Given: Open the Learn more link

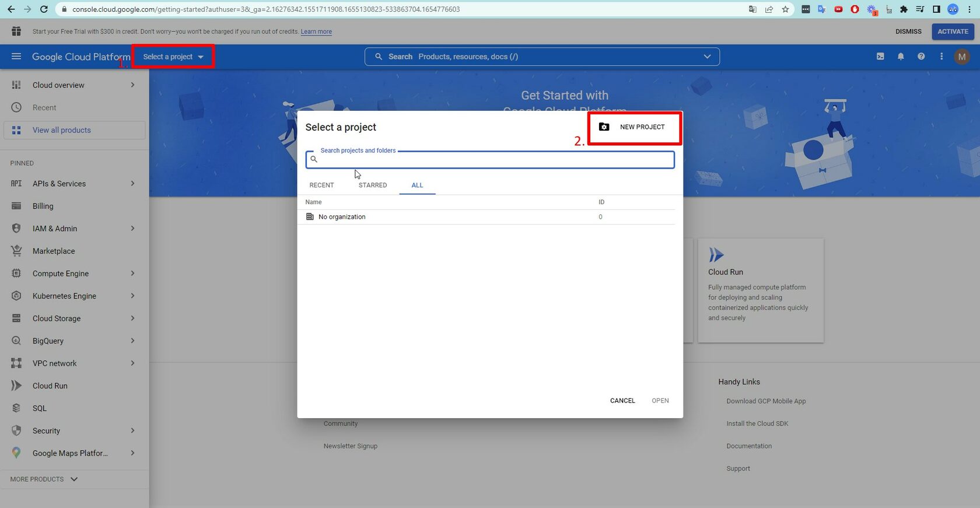Looking at the screenshot, I should tap(316, 31).
